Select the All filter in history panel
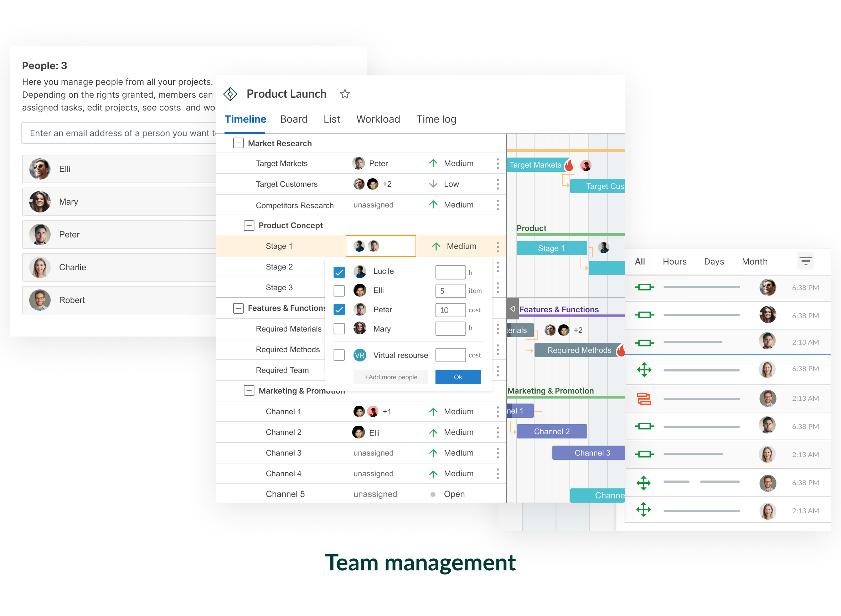841x616 pixels. coord(640,262)
